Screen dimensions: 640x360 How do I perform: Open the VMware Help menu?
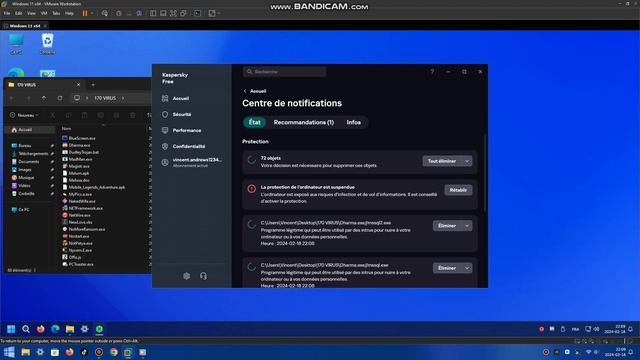click(x=69, y=13)
